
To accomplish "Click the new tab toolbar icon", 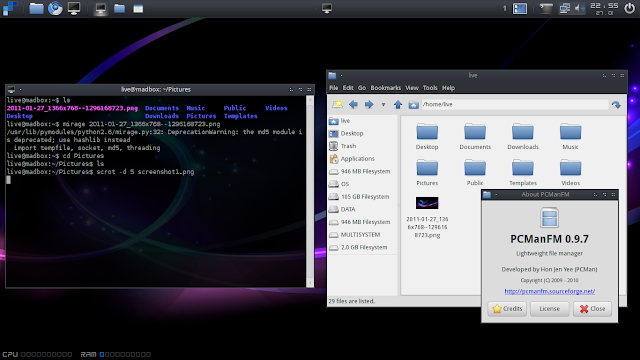I will point(337,104).
